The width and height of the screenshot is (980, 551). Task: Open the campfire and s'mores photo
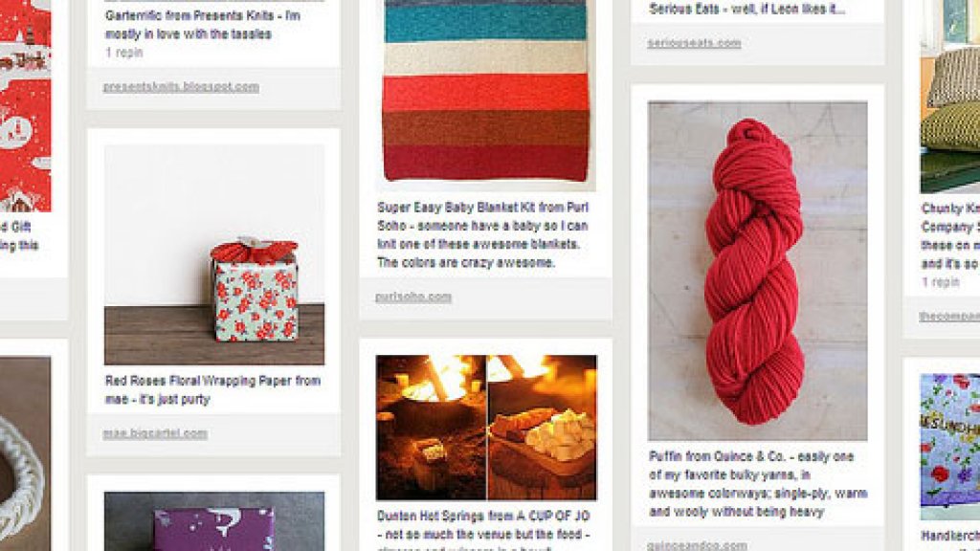[x=486, y=428]
